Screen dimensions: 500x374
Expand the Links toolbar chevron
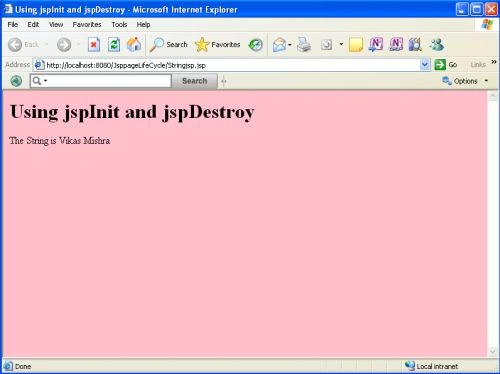[x=494, y=62]
